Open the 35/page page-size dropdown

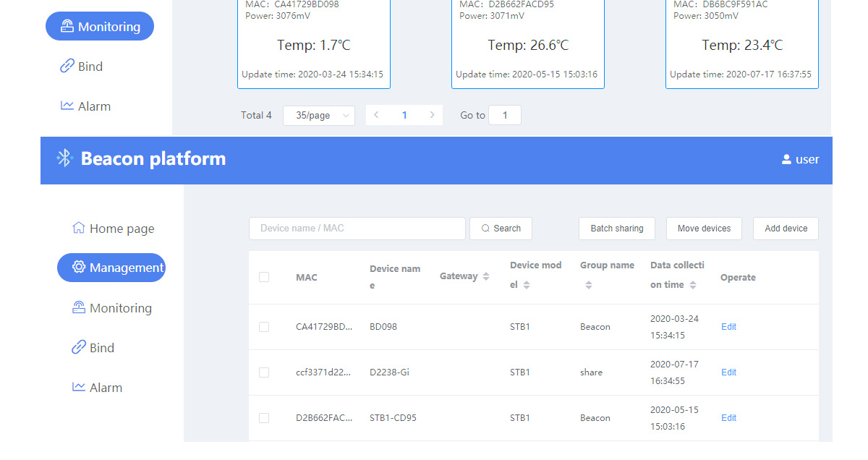(318, 114)
